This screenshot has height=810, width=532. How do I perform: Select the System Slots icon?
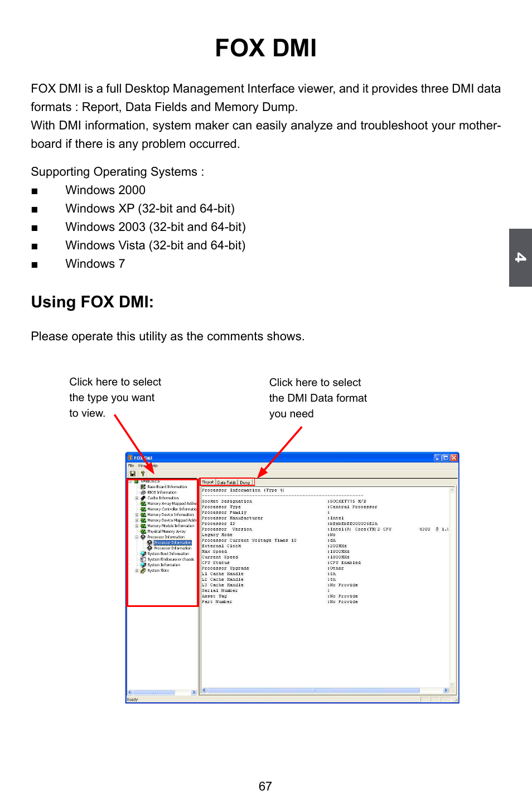point(143,570)
